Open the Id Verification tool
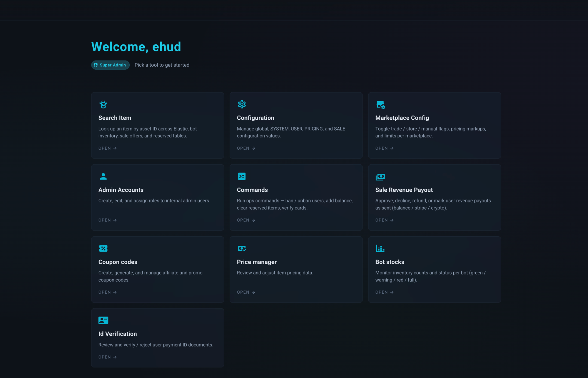Viewport: 588px width, 378px height. pos(107,357)
